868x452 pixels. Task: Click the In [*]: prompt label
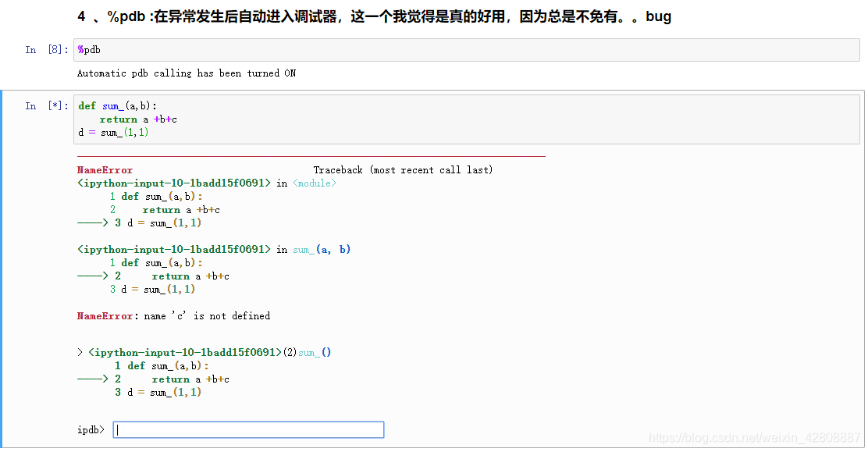[47, 106]
